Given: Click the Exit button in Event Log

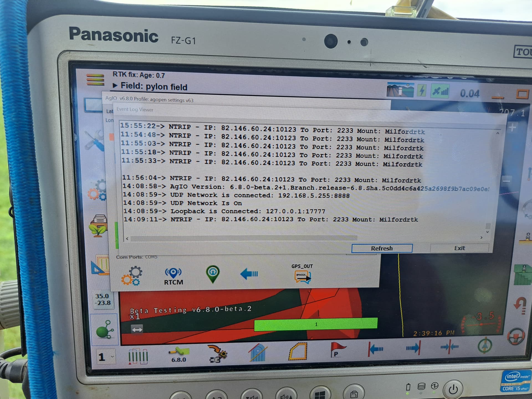Looking at the screenshot, I should (x=459, y=248).
